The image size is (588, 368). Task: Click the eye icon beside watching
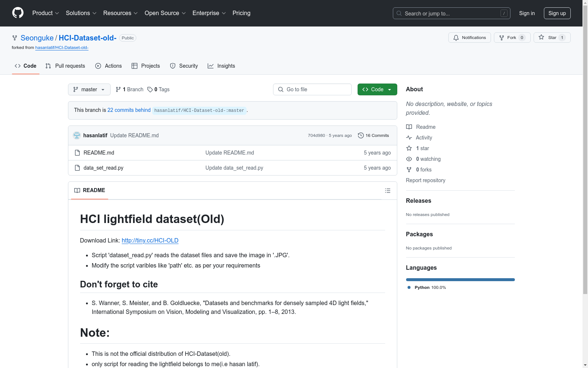[x=409, y=159]
